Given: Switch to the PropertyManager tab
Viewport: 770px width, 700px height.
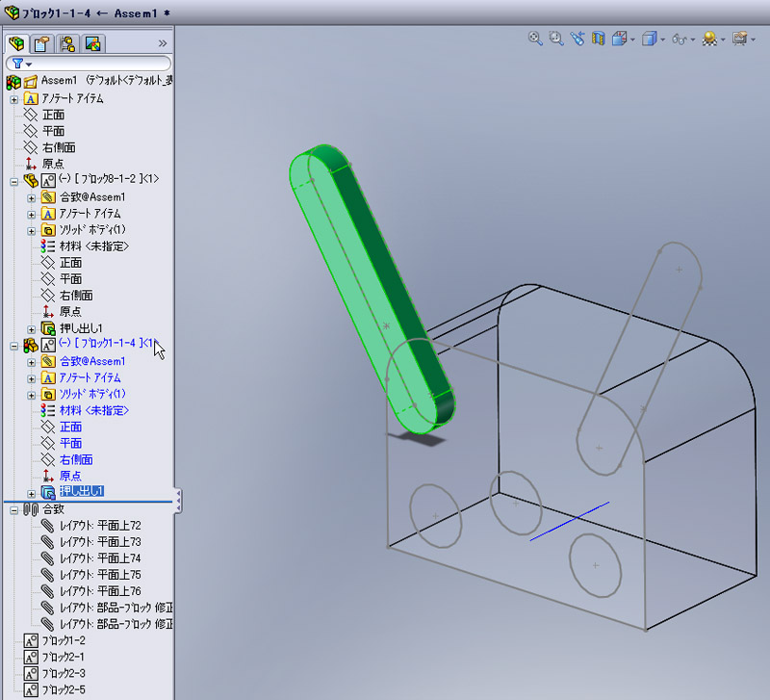Looking at the screenshot, I should pos(42,43).
